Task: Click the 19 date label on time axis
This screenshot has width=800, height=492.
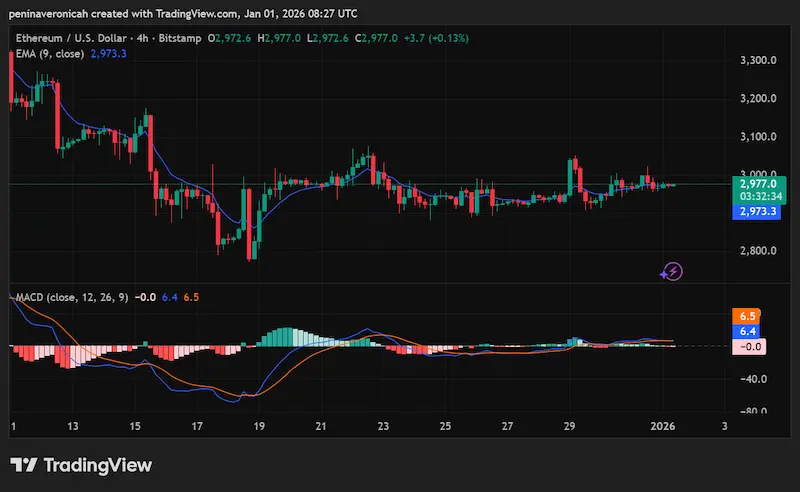Action: [x=259, y=426]
